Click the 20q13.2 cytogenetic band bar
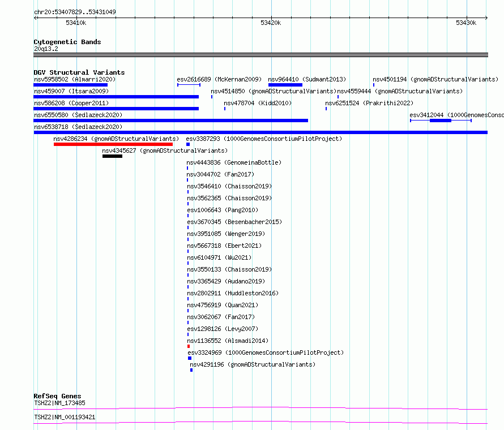 260,55
